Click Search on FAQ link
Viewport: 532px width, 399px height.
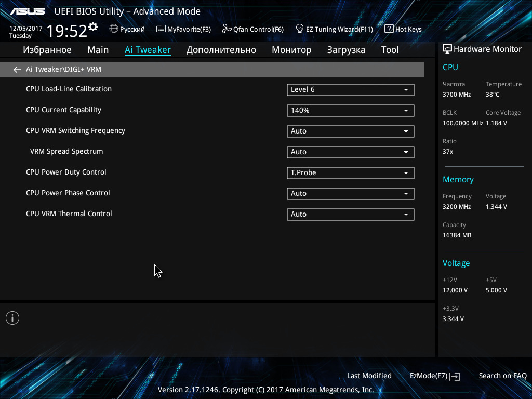pos(503,376)
